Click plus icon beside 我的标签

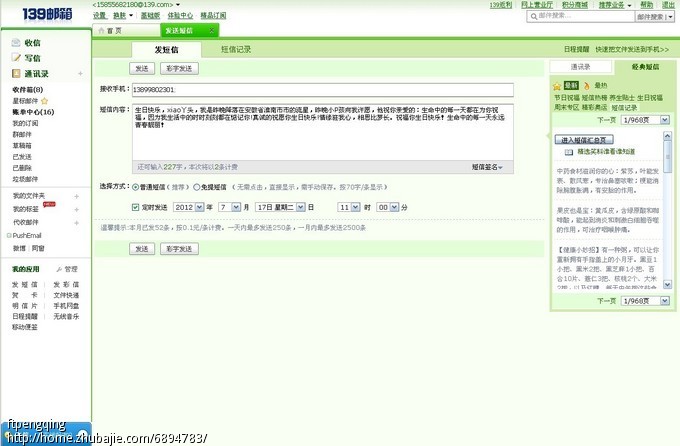pos(76,210)
